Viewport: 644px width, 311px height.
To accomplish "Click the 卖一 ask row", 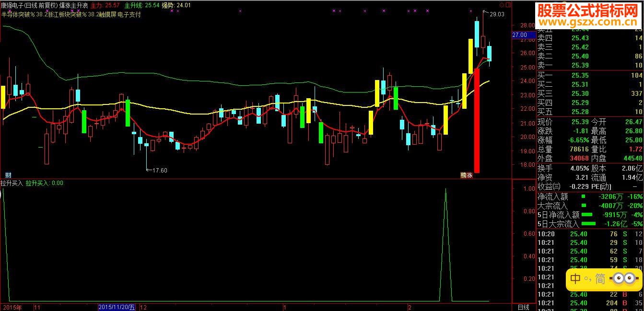I will pyautogui.click(x=590, y=65).
